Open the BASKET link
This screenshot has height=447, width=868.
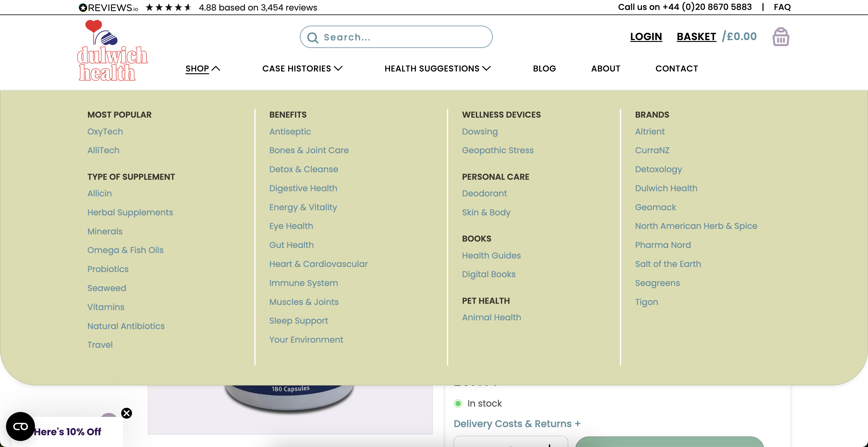pos(696,36)
